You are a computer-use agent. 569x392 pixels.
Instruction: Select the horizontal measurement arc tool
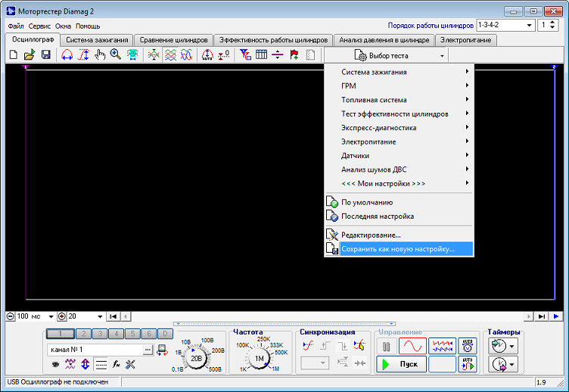(x=67, y=54)
